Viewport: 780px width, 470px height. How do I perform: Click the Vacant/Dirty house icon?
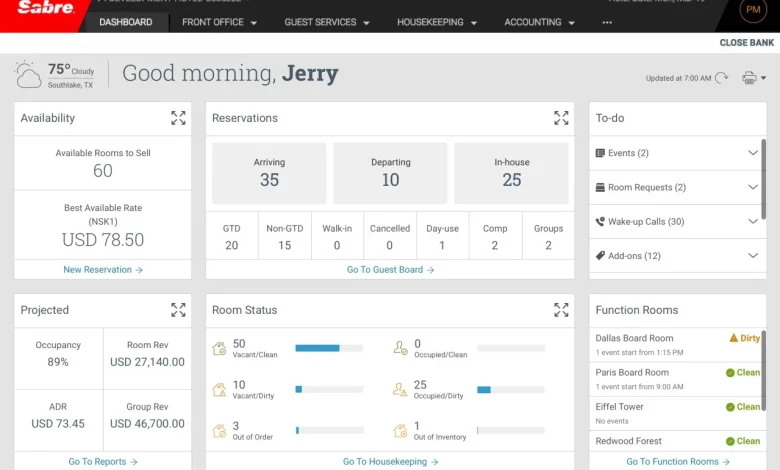pyautogui.click(x=219, y=389)
